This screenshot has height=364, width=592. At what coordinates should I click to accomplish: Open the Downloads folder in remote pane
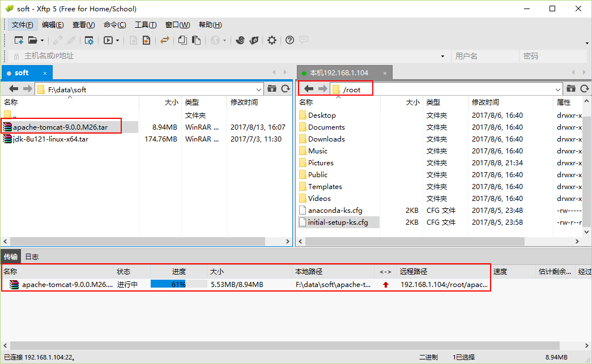(326, 139)
